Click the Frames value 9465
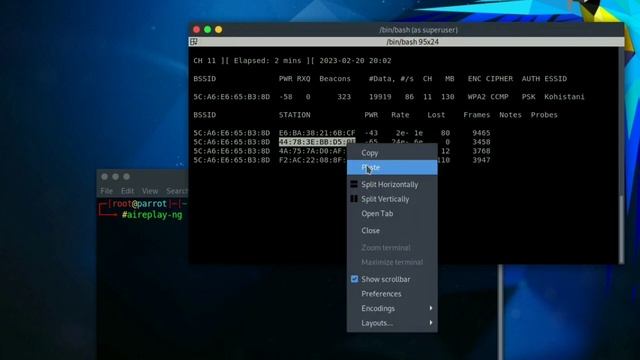 pyautogui.click(x=481, y=133)
